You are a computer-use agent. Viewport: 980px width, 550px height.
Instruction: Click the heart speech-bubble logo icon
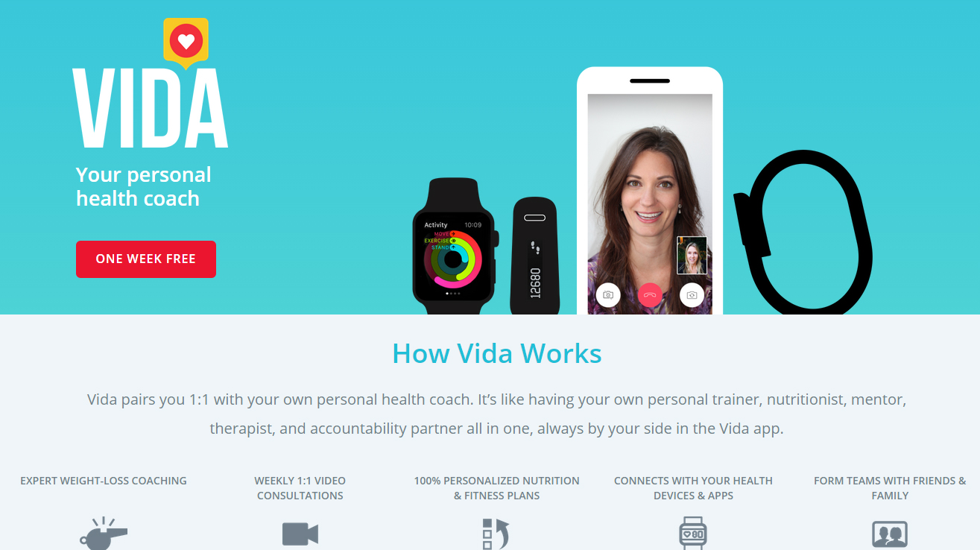point(186,43)
